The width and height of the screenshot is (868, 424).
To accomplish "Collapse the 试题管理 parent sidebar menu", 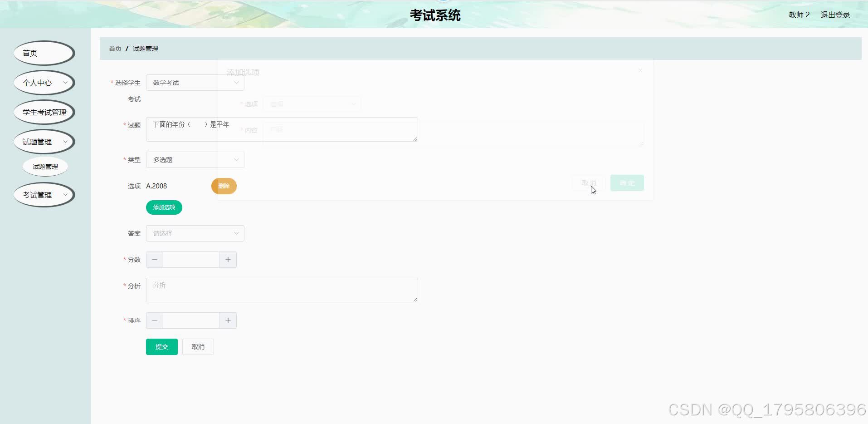I will (x=44, y=142).
